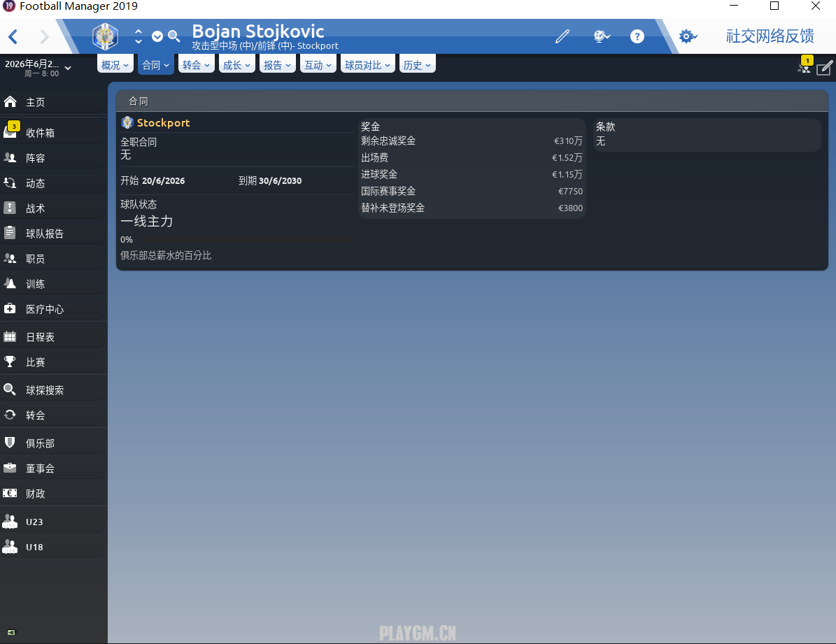Click the start date 20/6/2026

tap(164, 180)
